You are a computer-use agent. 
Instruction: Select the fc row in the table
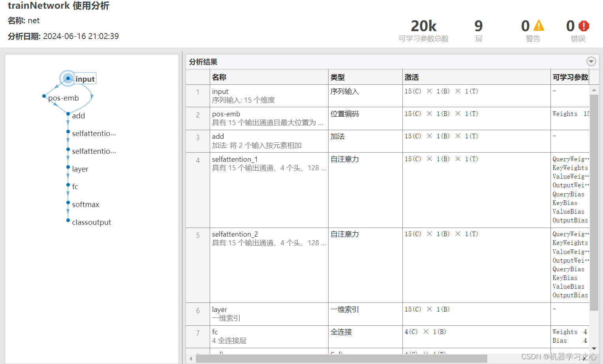click(388, 337)
